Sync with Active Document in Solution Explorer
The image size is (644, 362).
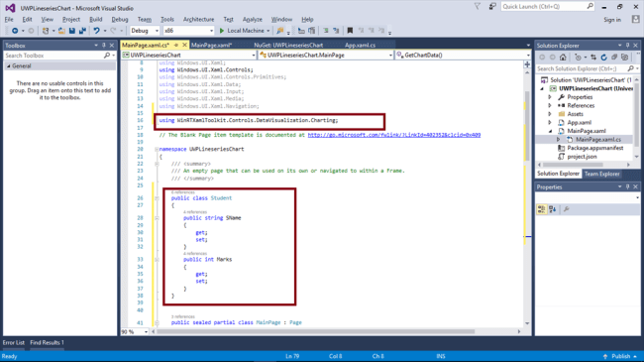pos(593,58)
